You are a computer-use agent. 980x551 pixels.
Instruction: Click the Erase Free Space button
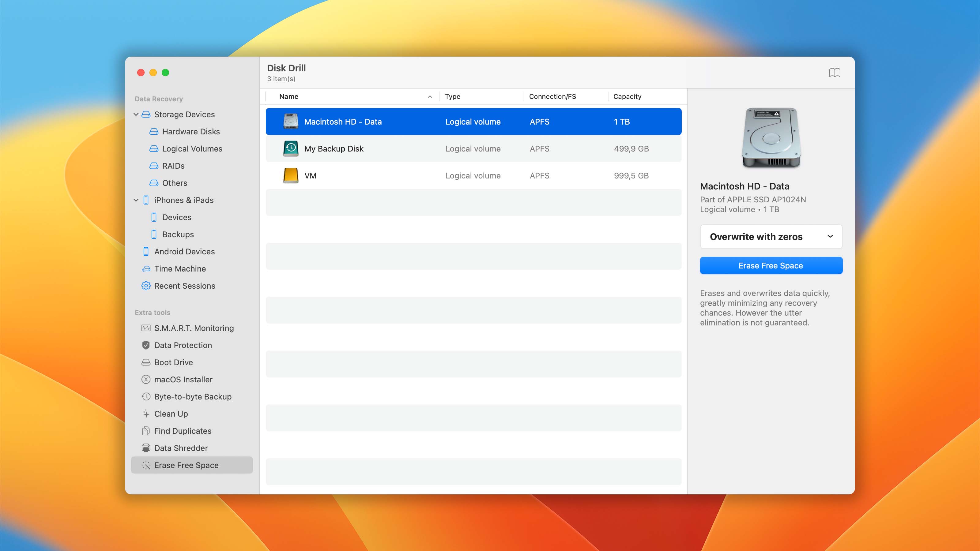[x=771, y=265]
